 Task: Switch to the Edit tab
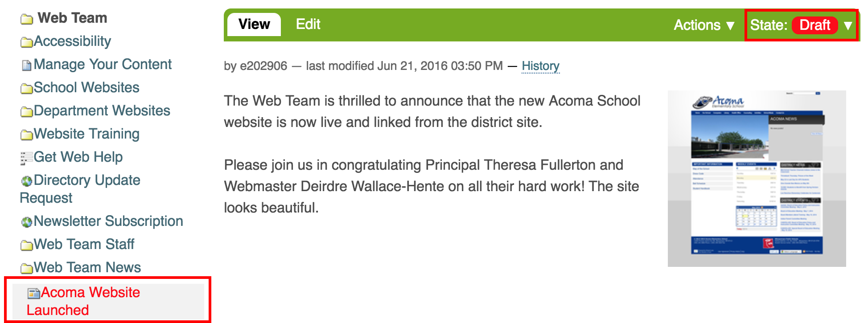click(x=308, y=24)
